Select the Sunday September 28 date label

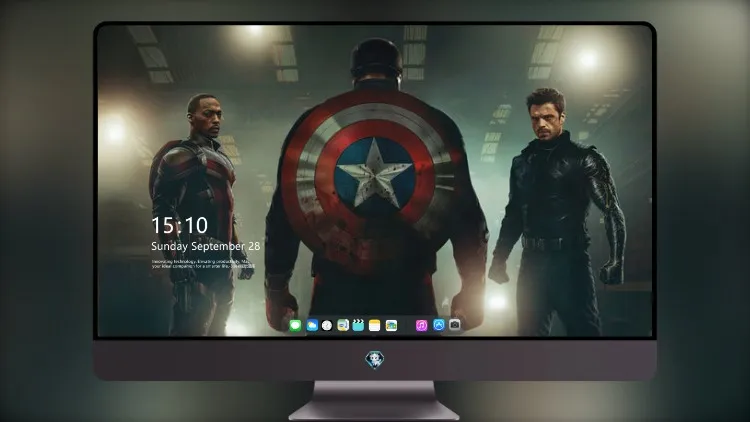[206, 246]
